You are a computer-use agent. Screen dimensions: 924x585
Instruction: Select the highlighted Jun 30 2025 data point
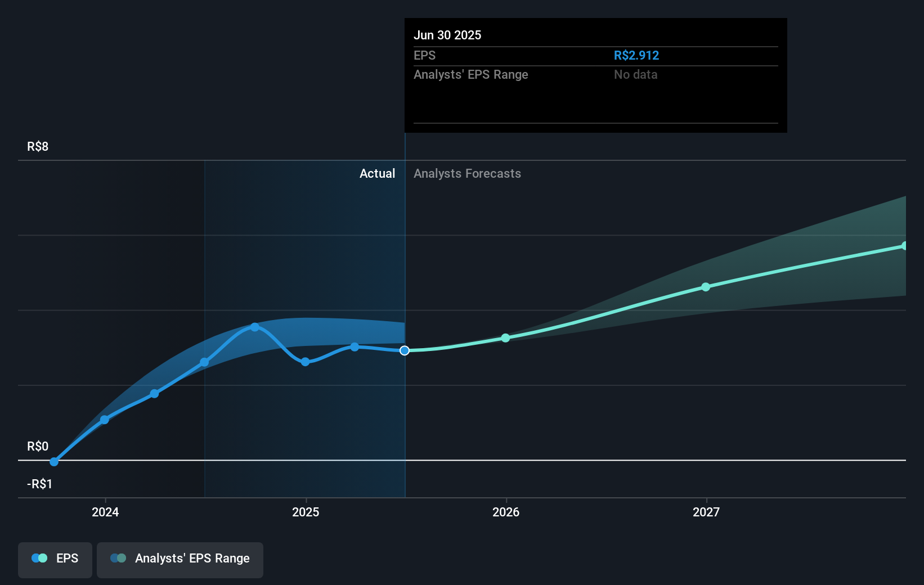pyautogui.click(x=405, y=350)
